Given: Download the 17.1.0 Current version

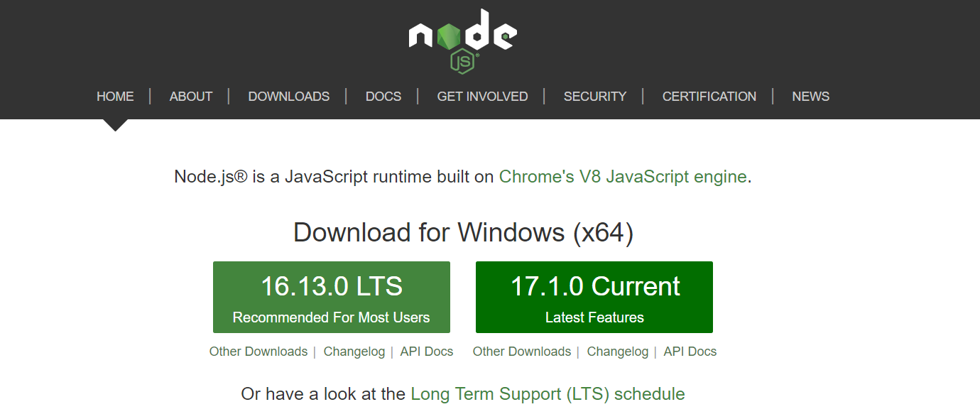Looking at the screenshot, I should pyautogui.click(x=594, y=297).
